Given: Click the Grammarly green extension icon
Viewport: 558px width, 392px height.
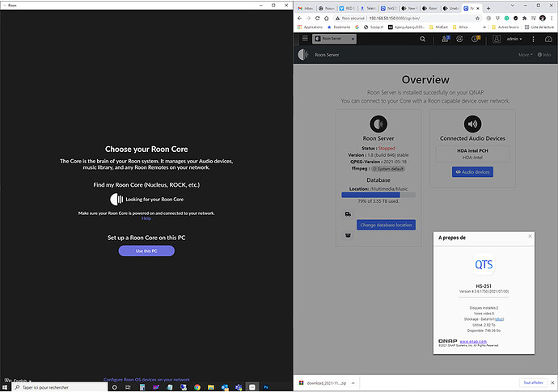Looking at the screenshot, I should point(506,18).
